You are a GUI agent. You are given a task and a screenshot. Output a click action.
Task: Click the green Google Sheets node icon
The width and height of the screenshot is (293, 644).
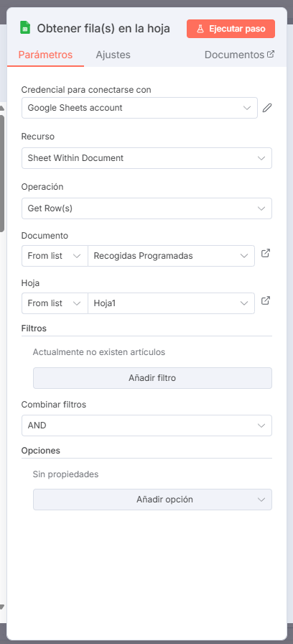[25, 28]
